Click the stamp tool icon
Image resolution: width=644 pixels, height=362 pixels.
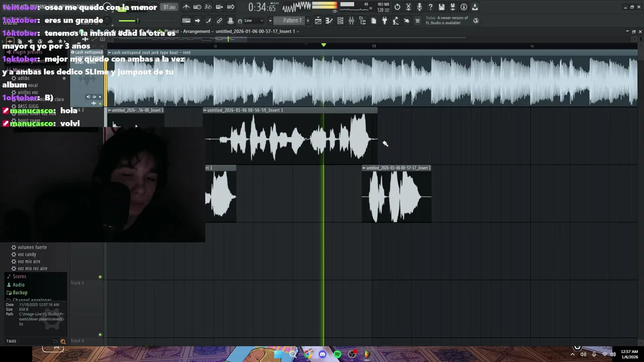coord(230,21)
